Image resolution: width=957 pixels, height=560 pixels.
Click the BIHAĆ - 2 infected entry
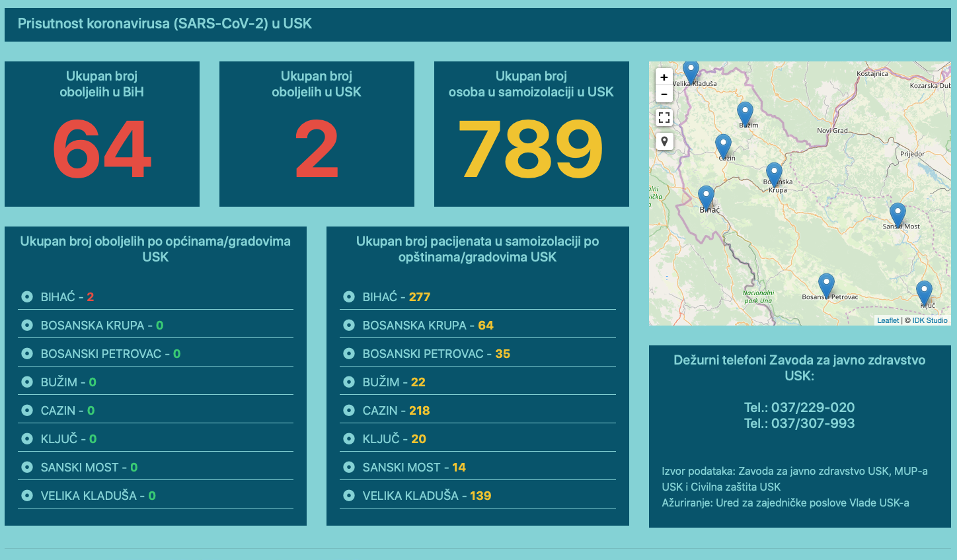pos(67,297)
